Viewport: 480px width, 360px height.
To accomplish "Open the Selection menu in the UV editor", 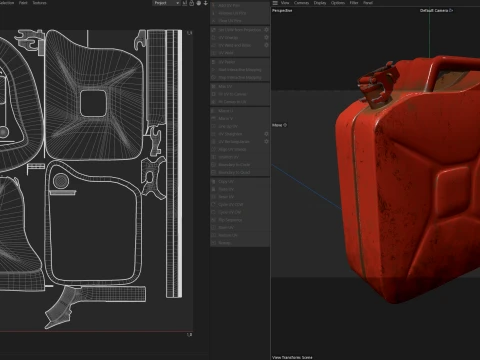I will click(x=7, y=3).
